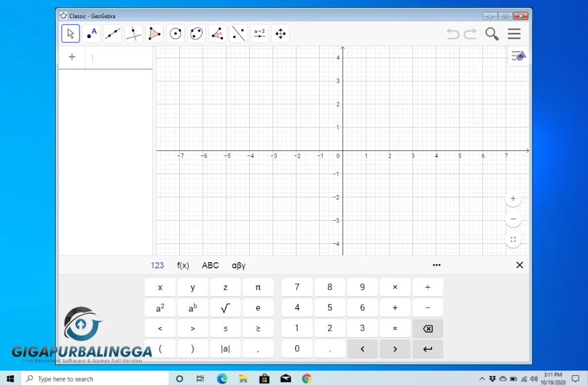Tap the 7 key
Screen dimensions: 588x385
297,287
